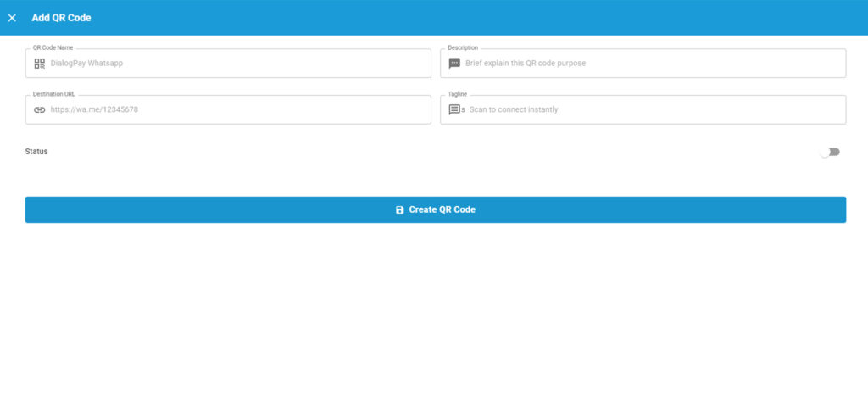868x407 pixels.
Task: Click the 'Destination URL' floating label
Action: [x=53, y=94]
